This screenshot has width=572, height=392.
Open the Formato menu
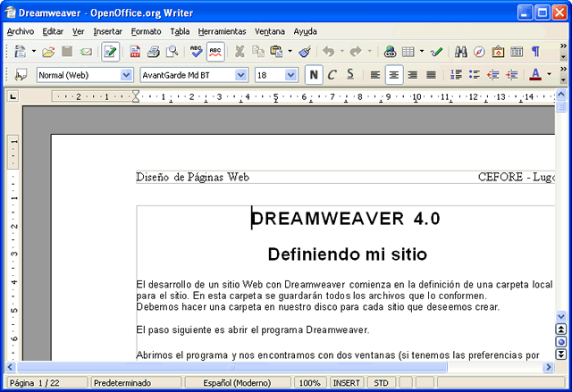click(x=146, y=31)
